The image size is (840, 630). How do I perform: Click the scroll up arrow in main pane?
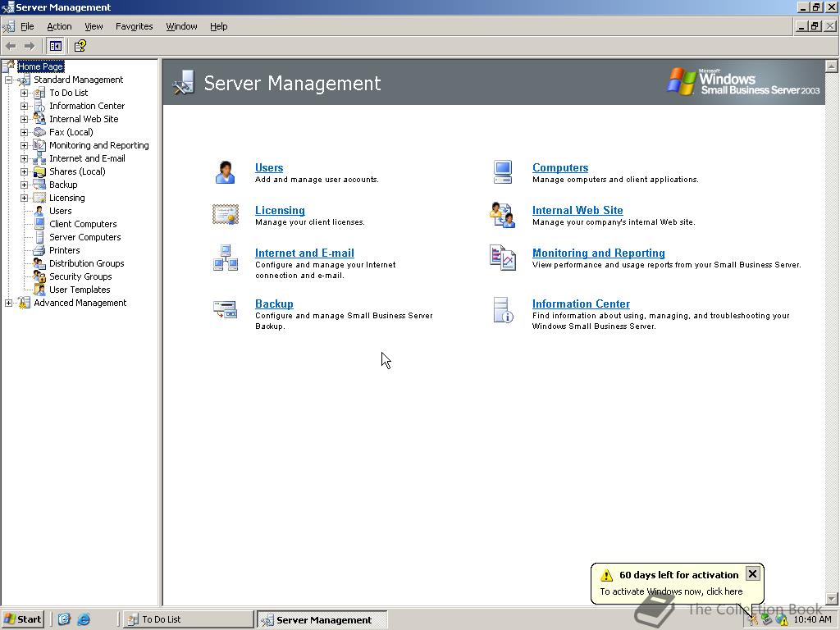pos(832,66)
